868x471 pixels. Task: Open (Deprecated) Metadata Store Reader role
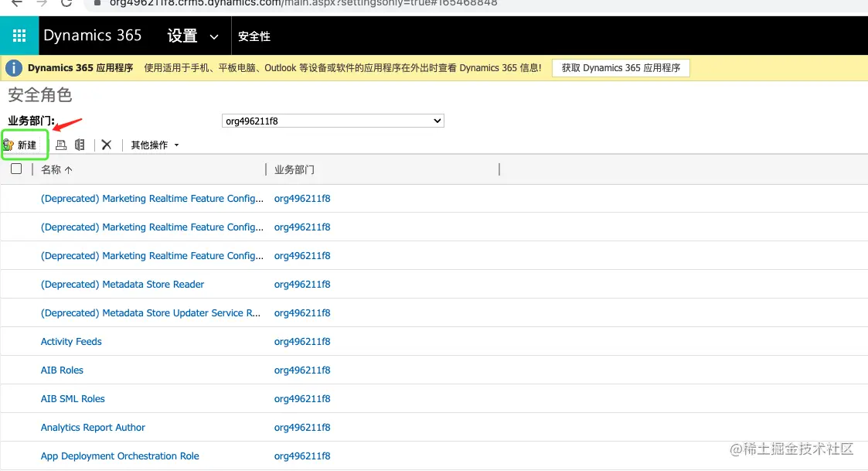[122, 285]
